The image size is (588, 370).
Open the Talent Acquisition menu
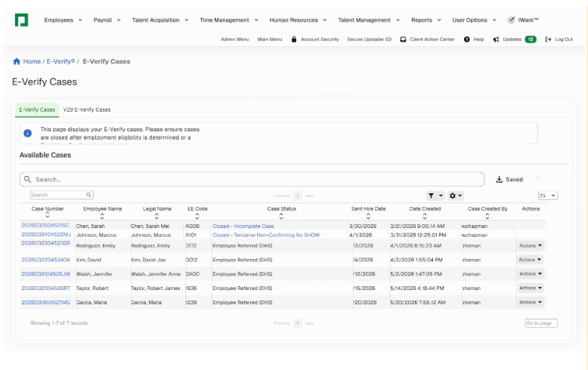[160, 20]
